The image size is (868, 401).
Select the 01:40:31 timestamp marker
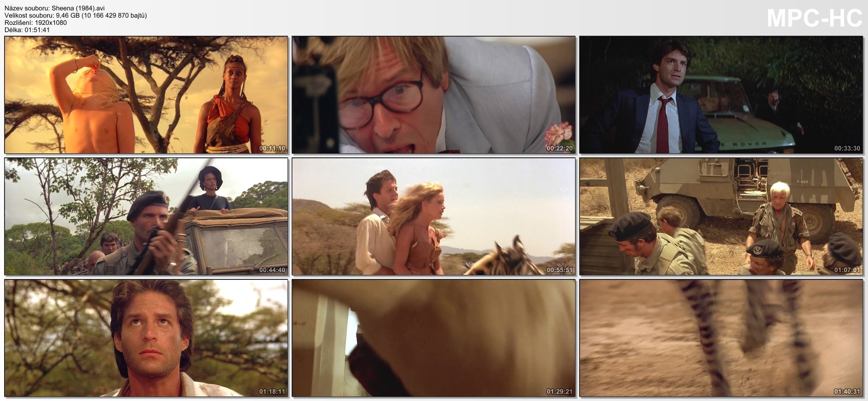tap(847, 392)
